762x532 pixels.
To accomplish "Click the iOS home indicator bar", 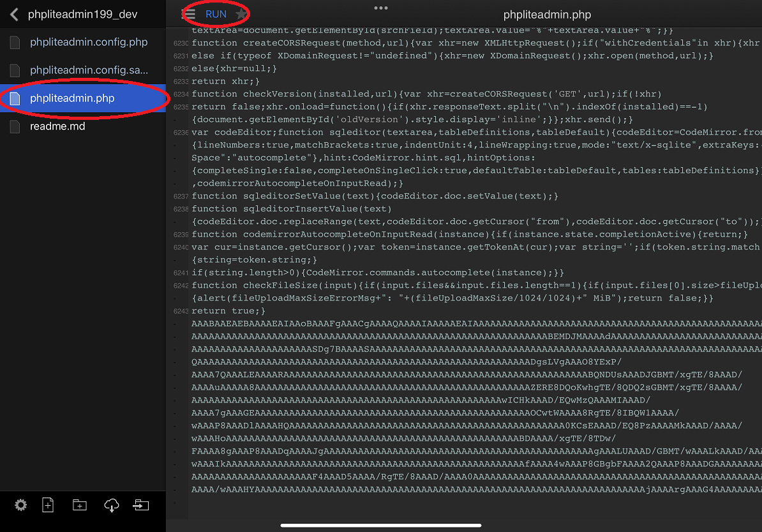I will click(381, 525).
